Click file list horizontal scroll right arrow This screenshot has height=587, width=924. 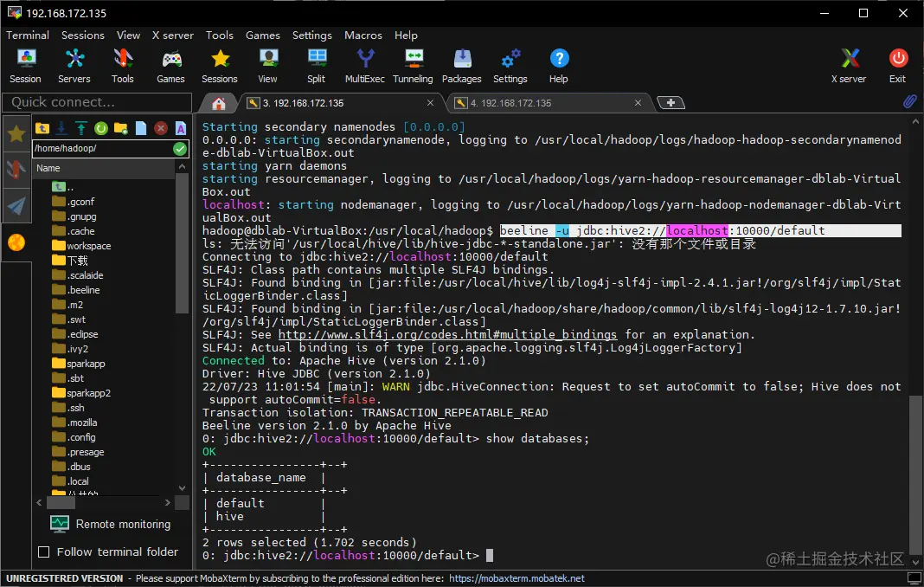tap(168, 503)
